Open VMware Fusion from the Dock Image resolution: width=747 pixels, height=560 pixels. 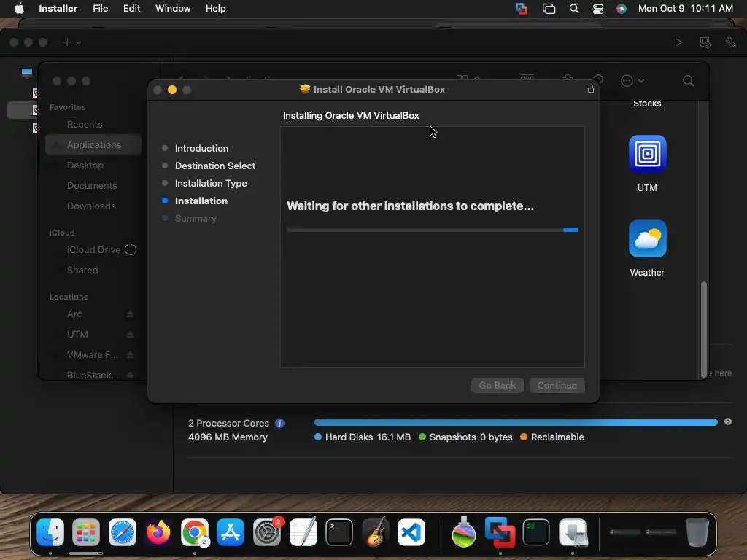click(x=500, y=532)
